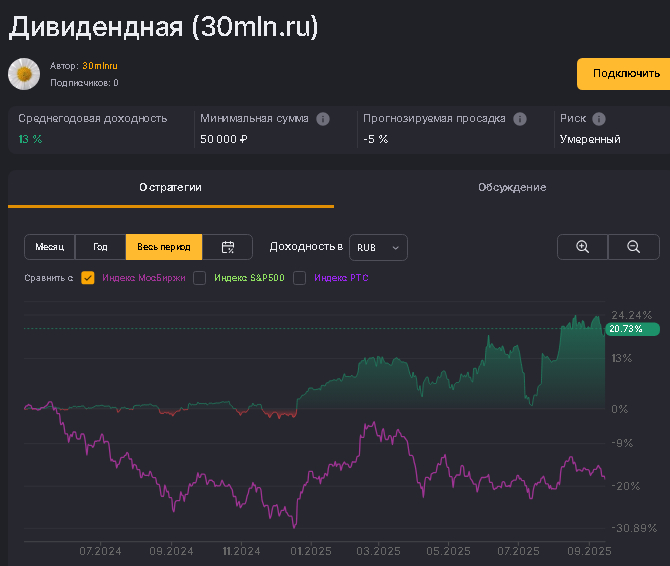Click info icon next to Минимальная сумма
The height and width of the screenshot is (566, 670).
[x=323, y=119]
